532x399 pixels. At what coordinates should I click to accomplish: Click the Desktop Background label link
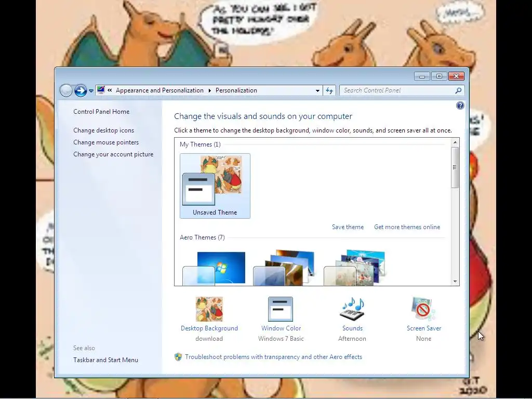coord(209,328)
